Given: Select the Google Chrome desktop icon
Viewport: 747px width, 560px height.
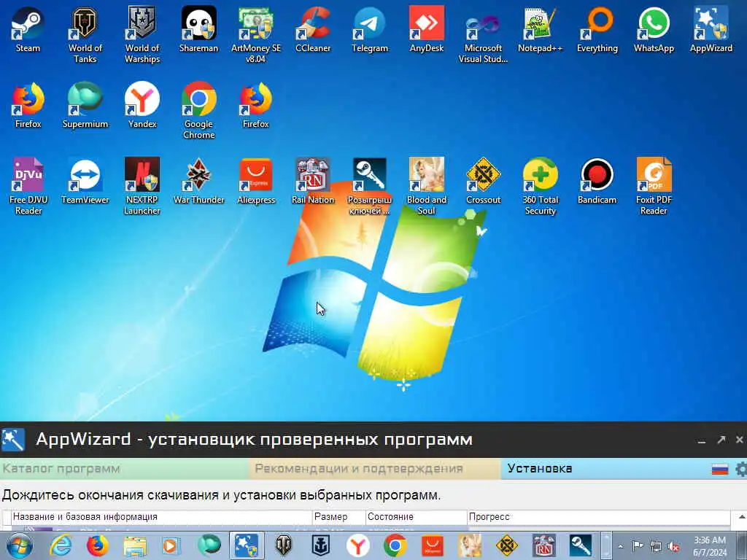Looking at the screenshot, I should point(198,111).
